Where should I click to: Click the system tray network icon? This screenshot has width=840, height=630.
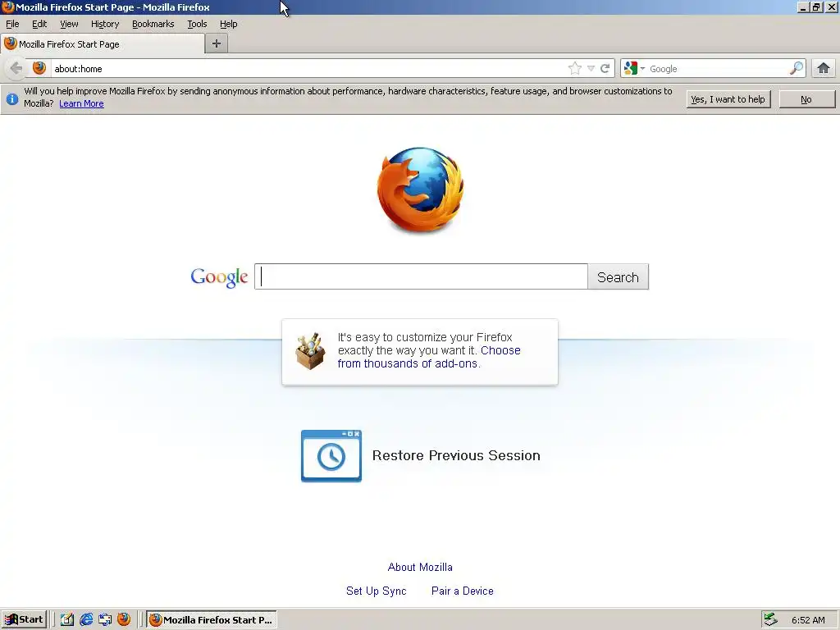[x=770, y=619]
